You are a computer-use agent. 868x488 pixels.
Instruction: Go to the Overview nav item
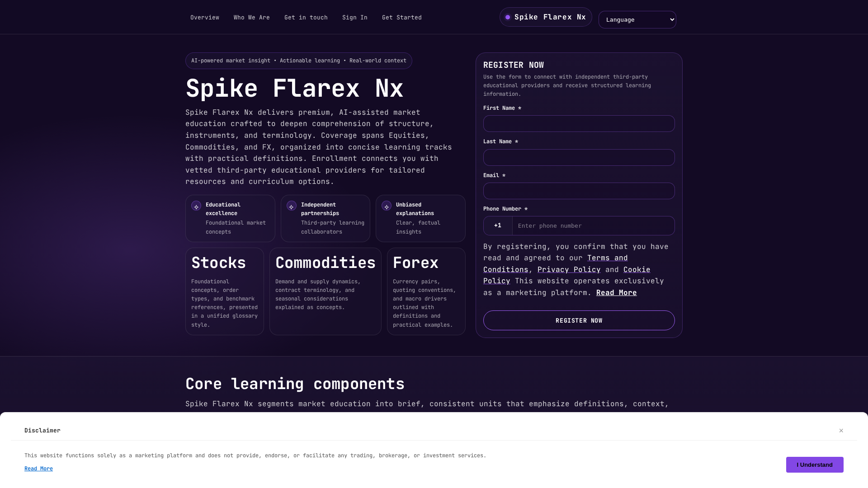point(205,18)
